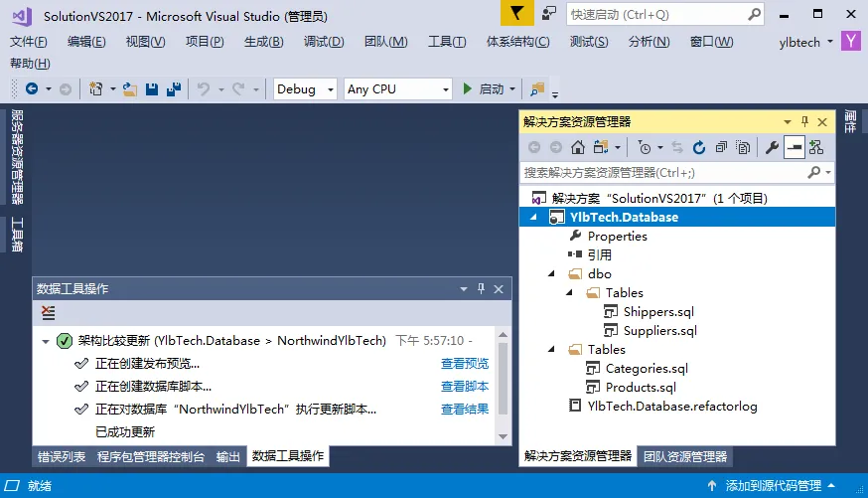Open the ylbtech account dropdown
The image size is (868, 498).
click(x=830, y=42)
